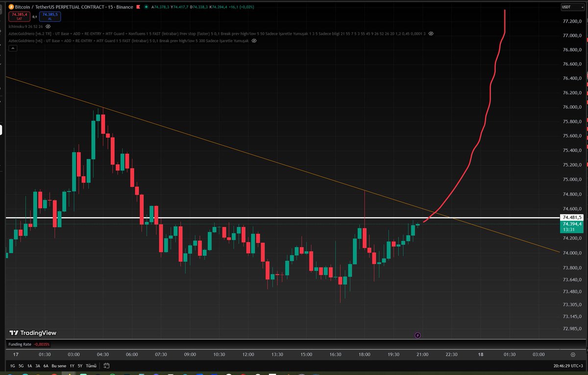Select the 3A time range
588x375 pixels.
point(38,366)
